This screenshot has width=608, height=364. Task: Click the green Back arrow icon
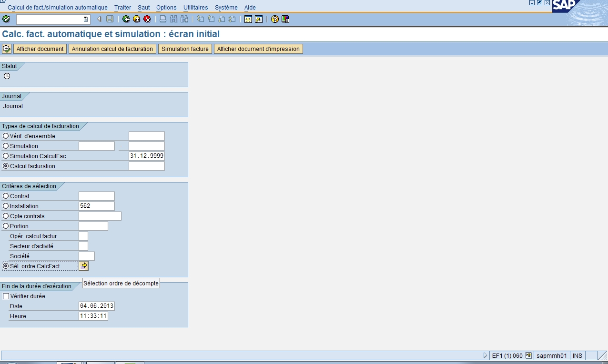coord(126,19)
